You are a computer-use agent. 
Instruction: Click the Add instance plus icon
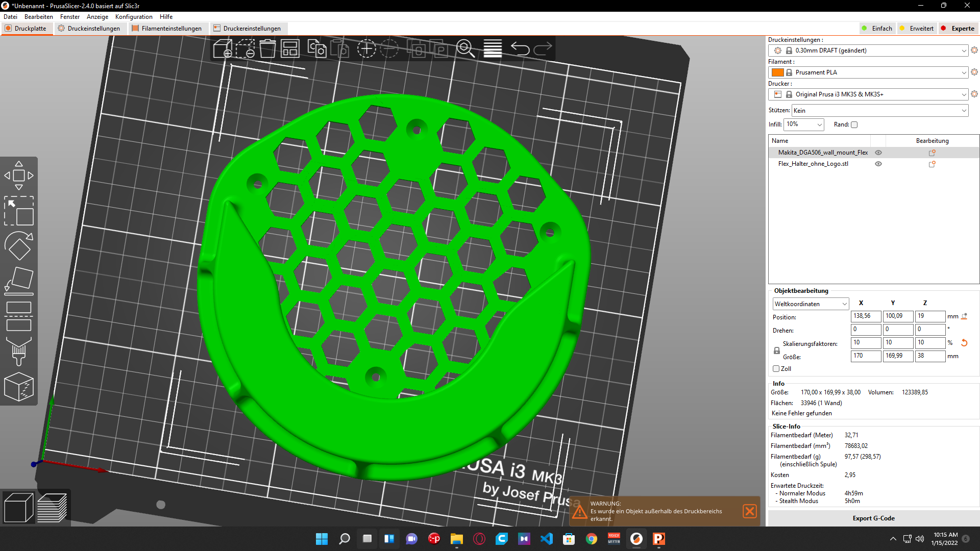[366, 48]
